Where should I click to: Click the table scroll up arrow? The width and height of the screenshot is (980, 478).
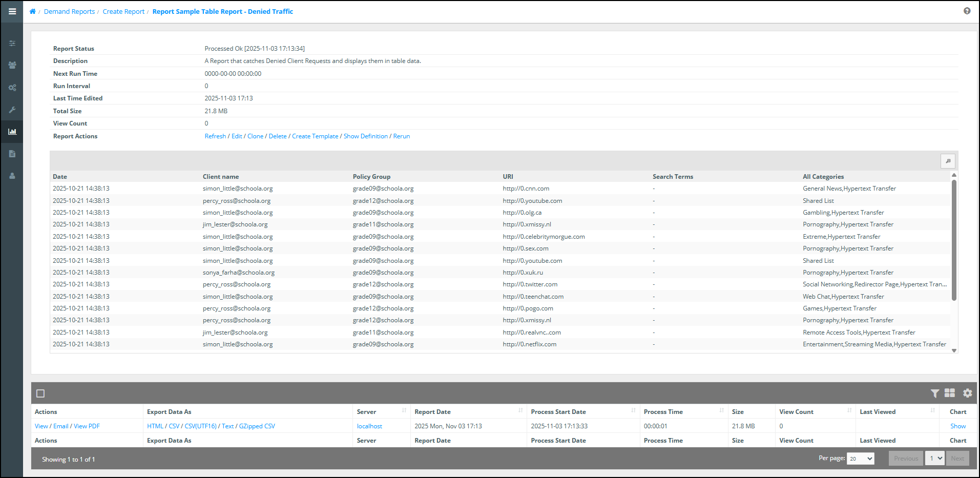pos(954,175)
